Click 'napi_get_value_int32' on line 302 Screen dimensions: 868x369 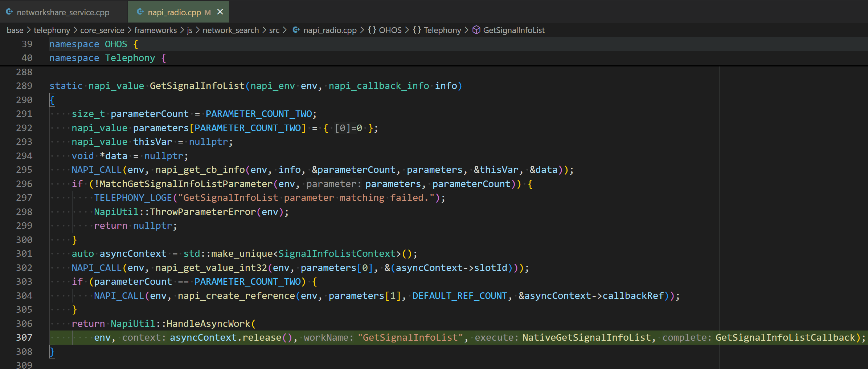coord(211,268)
